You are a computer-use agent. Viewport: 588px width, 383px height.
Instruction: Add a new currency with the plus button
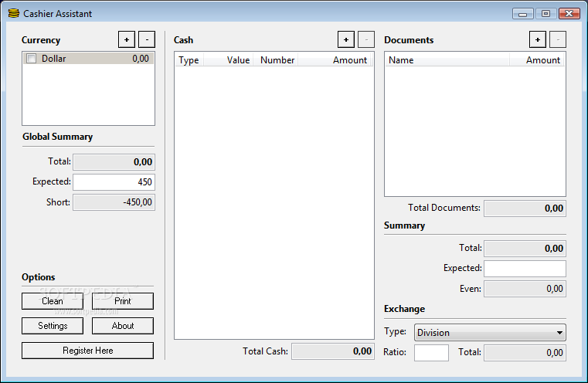tap(127, 39)
